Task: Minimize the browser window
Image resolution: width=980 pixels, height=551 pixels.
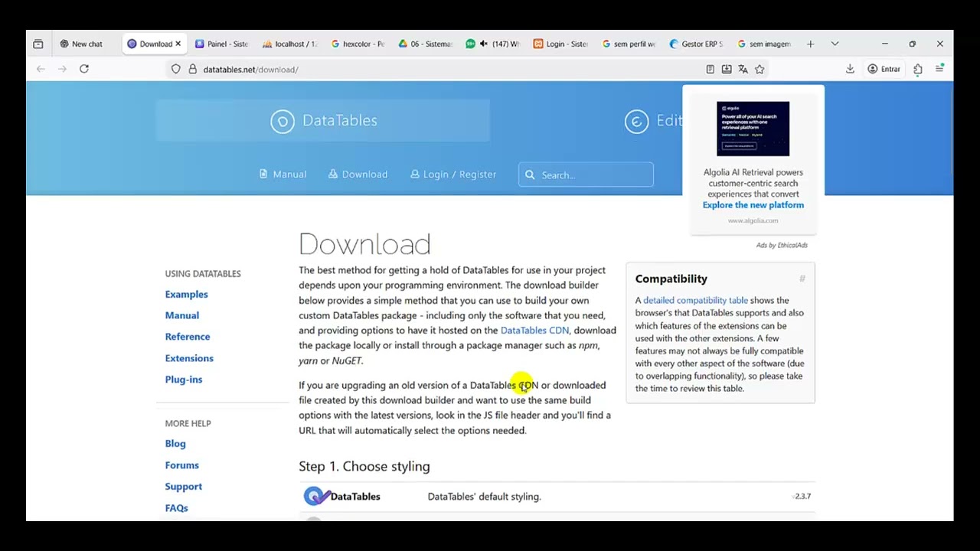Action: pos(884,44)
